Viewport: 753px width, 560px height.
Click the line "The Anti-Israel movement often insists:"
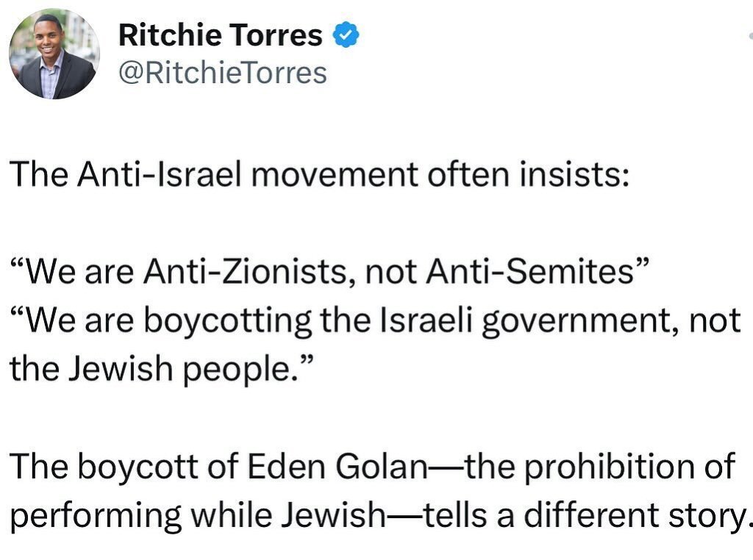(319, 176)
